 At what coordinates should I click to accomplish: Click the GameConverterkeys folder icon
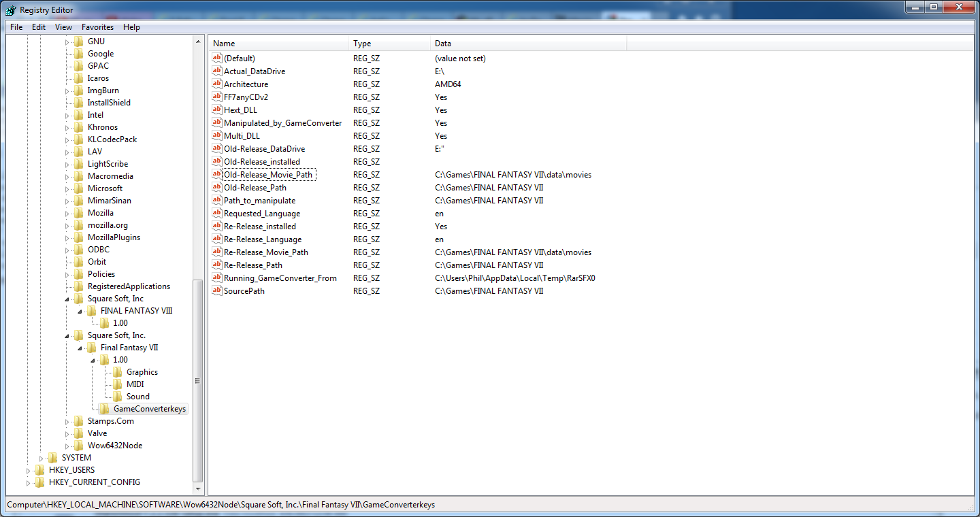pos(104,409)
